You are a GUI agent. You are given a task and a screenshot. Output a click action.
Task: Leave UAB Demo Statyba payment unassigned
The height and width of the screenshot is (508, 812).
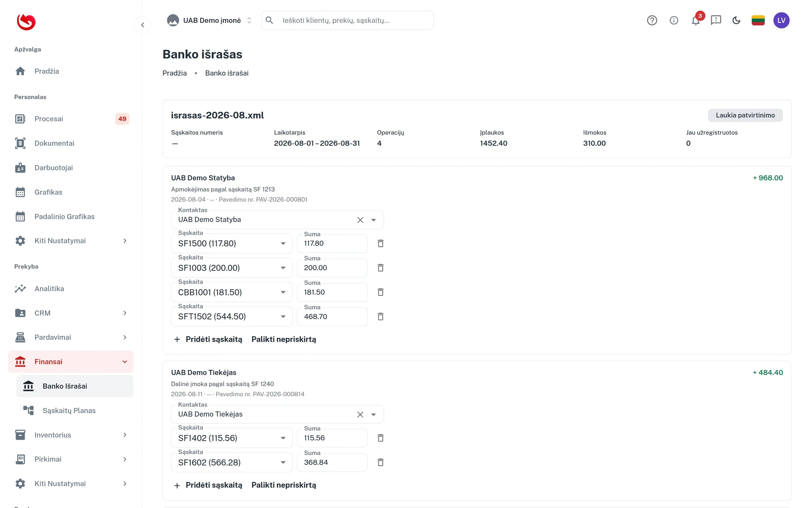tap(284, 339)
